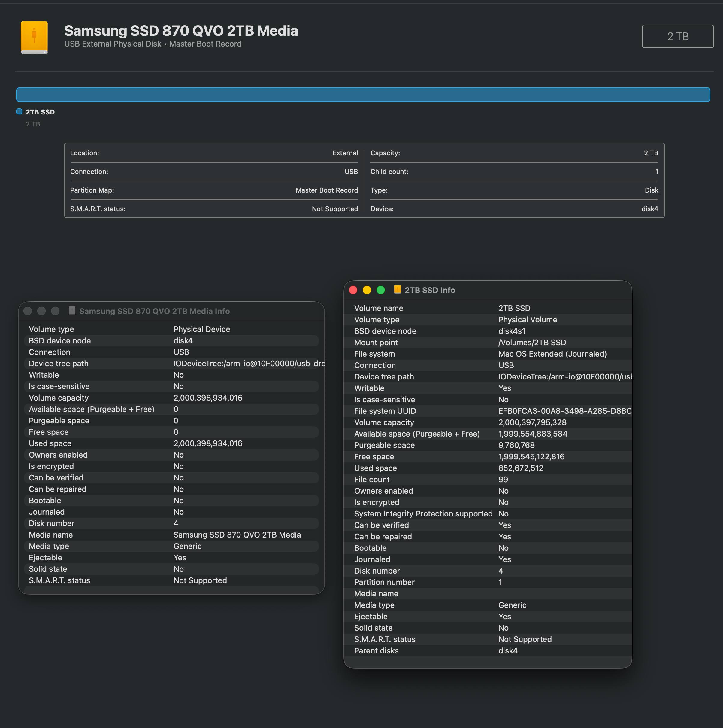Select the Partition Map 'Master Boot Record' value
The width and height of the screenshot is (723, 728).
(x=327, y=190)
